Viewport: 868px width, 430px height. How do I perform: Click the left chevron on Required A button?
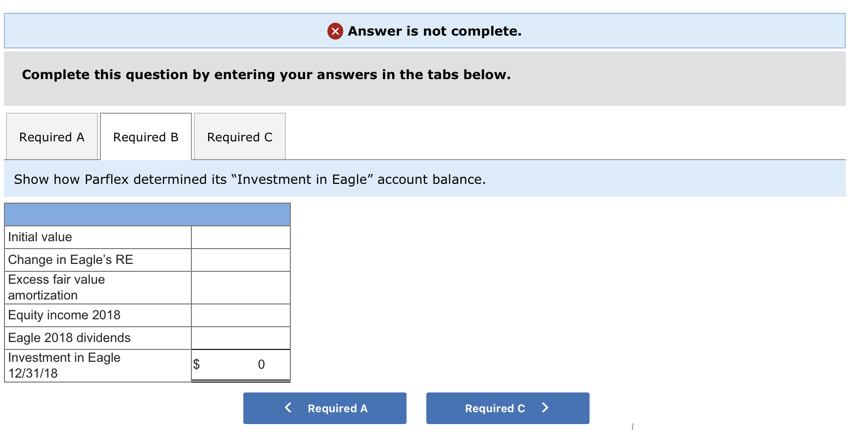(288, 407)
